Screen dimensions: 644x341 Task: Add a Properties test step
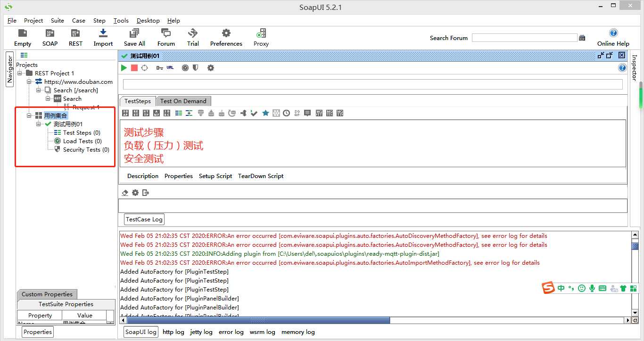click(x=179, y=113)
